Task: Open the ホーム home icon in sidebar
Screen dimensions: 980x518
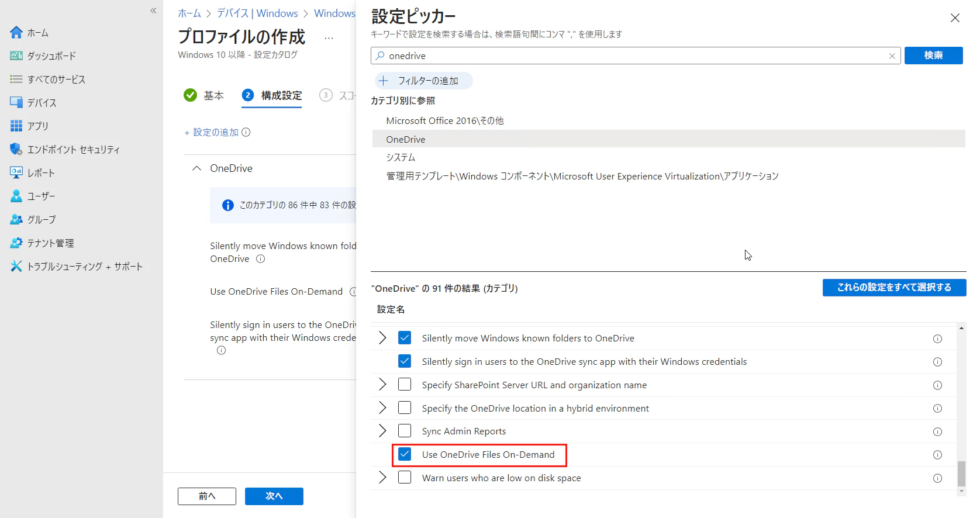Action: coord(16,33)
